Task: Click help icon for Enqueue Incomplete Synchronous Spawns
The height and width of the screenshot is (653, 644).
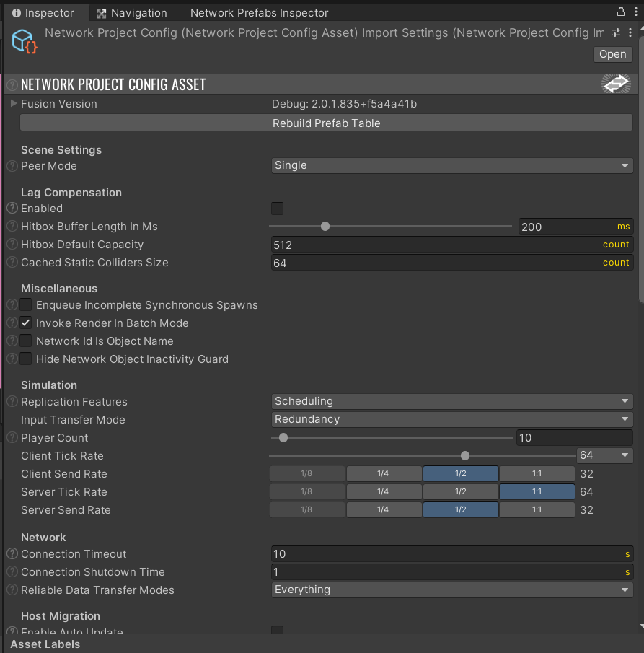Action: point(12,304)
